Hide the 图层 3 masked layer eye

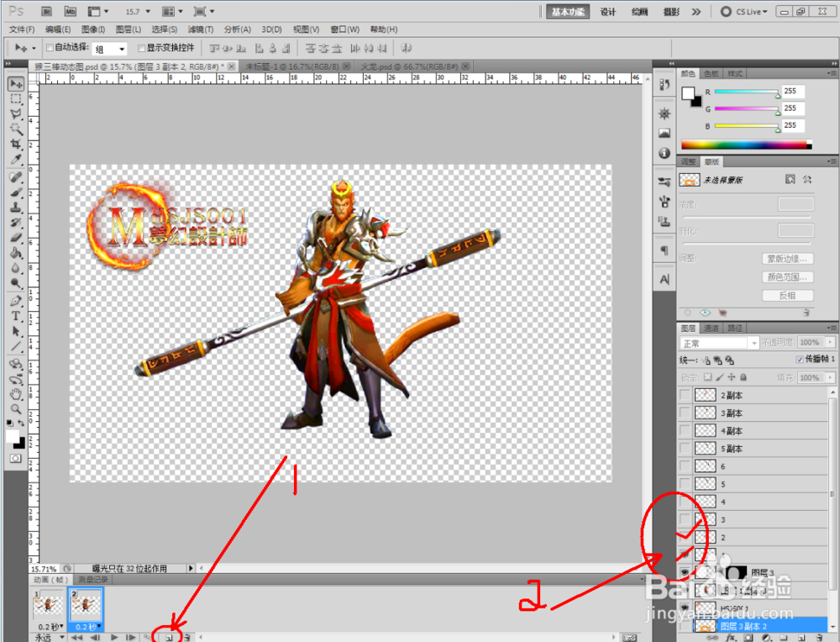(685, 572)
